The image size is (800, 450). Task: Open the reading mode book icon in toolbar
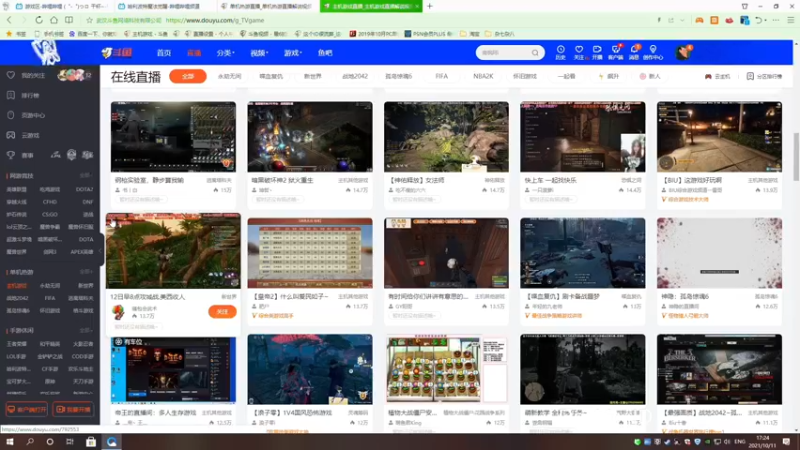click(68, 20)
